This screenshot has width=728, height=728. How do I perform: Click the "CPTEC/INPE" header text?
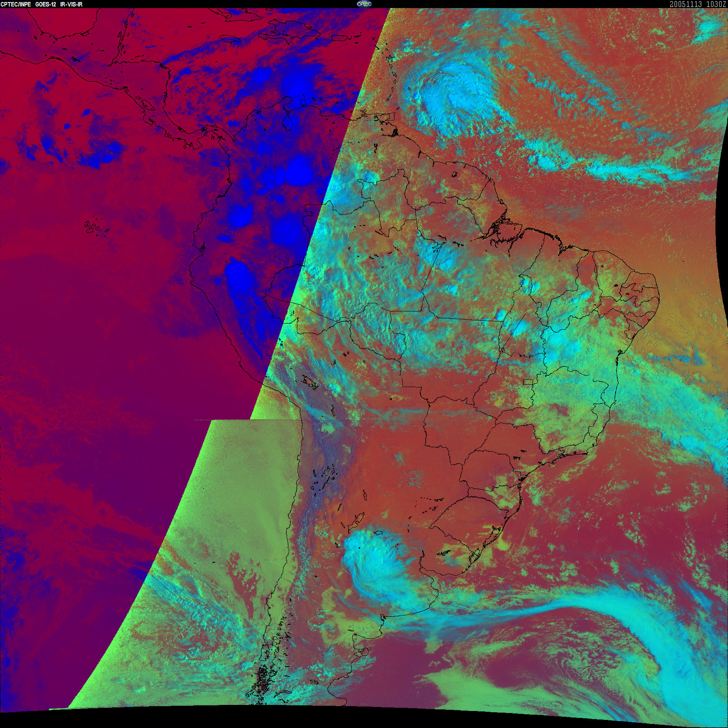(16, 4)
